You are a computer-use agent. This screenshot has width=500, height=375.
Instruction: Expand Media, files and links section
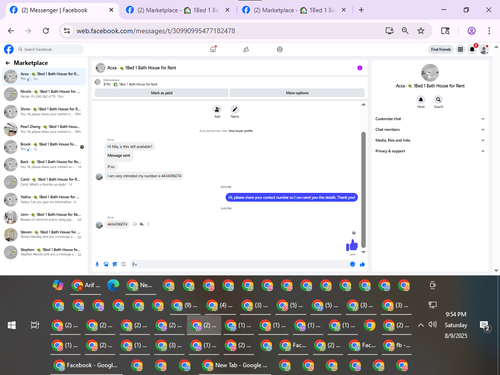tap(430, 140)
